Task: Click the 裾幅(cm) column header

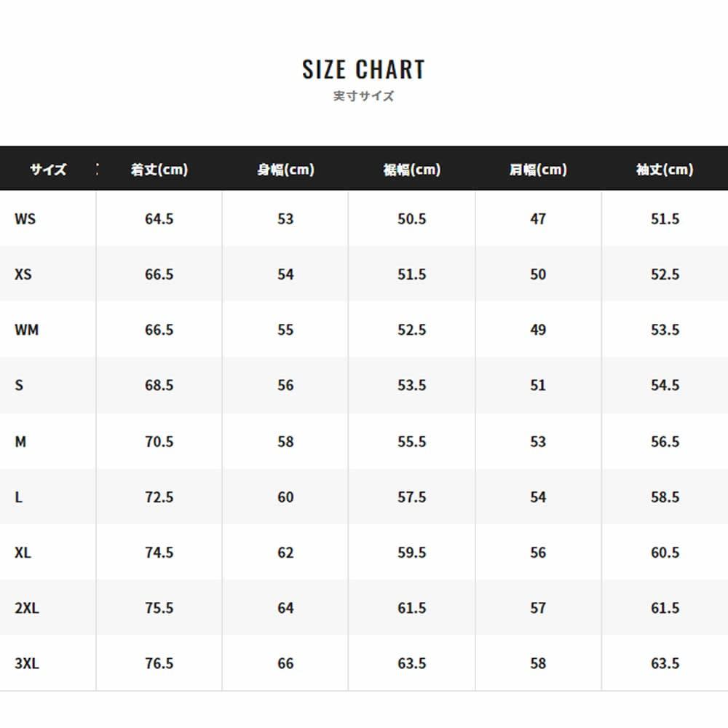Action: 412,170
